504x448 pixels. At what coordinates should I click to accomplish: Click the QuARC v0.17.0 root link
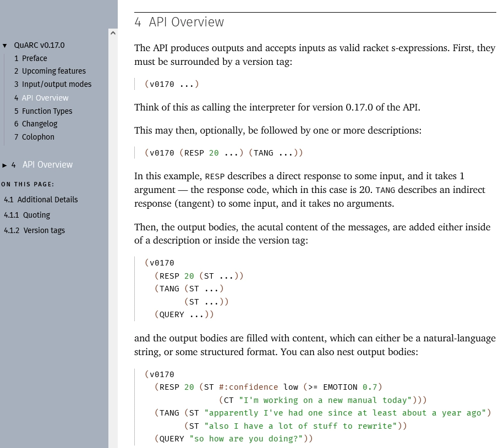(38, 45)
